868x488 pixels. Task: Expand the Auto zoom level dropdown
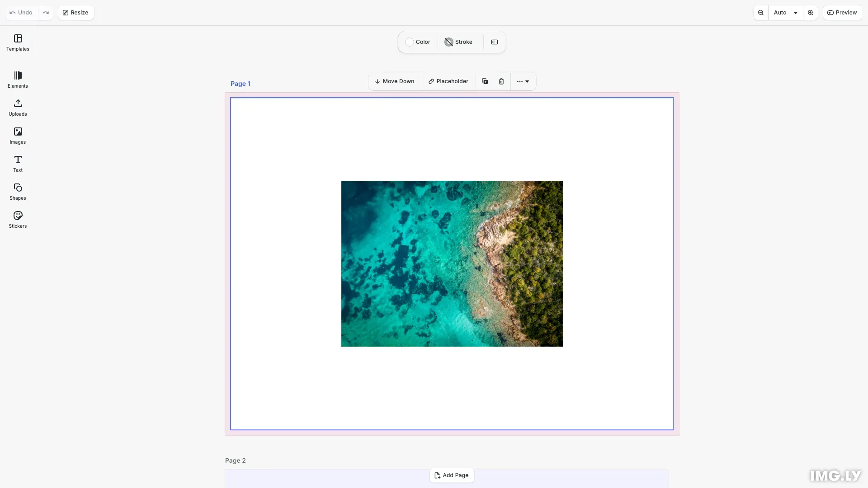tap(786, 13)
